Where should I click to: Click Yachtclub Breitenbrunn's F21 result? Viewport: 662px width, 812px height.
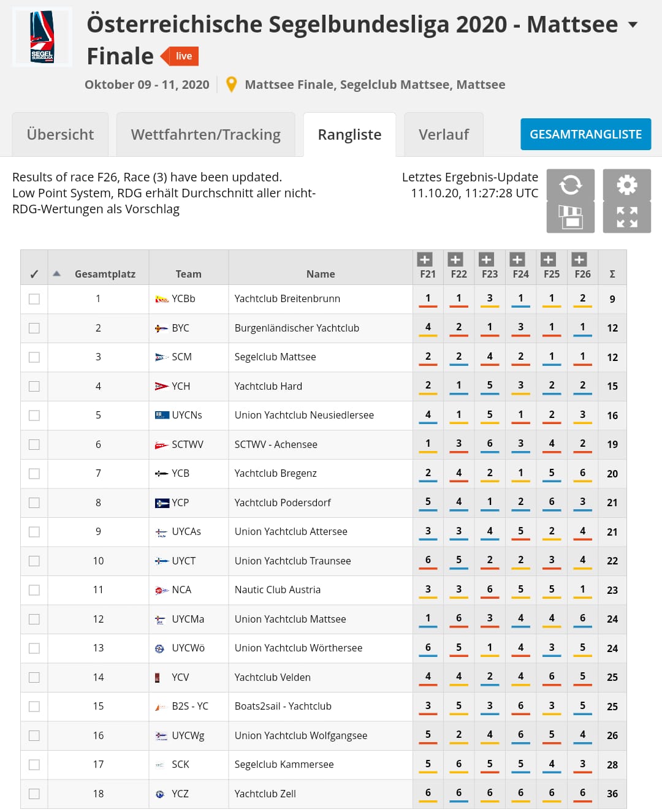[428, 299]
